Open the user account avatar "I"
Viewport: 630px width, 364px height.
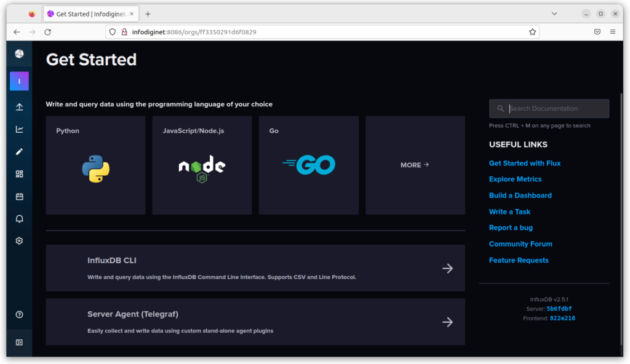[19, 81]
